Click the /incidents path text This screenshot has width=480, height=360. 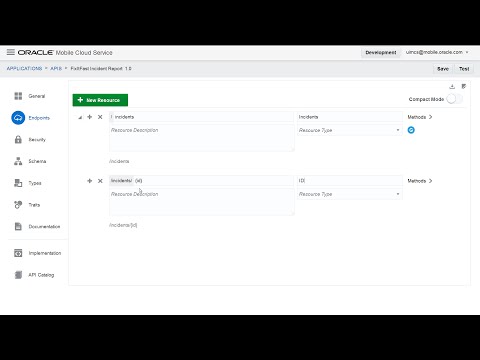[119, 161]
